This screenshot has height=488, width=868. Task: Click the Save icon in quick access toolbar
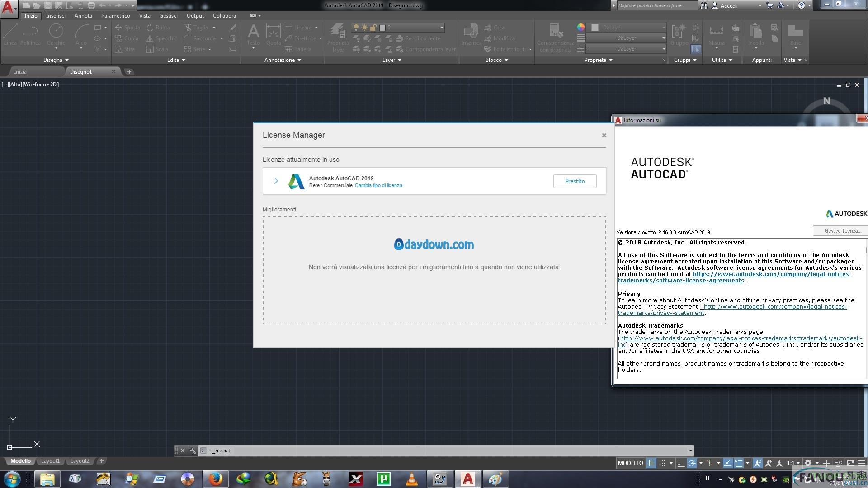(47, 5)
